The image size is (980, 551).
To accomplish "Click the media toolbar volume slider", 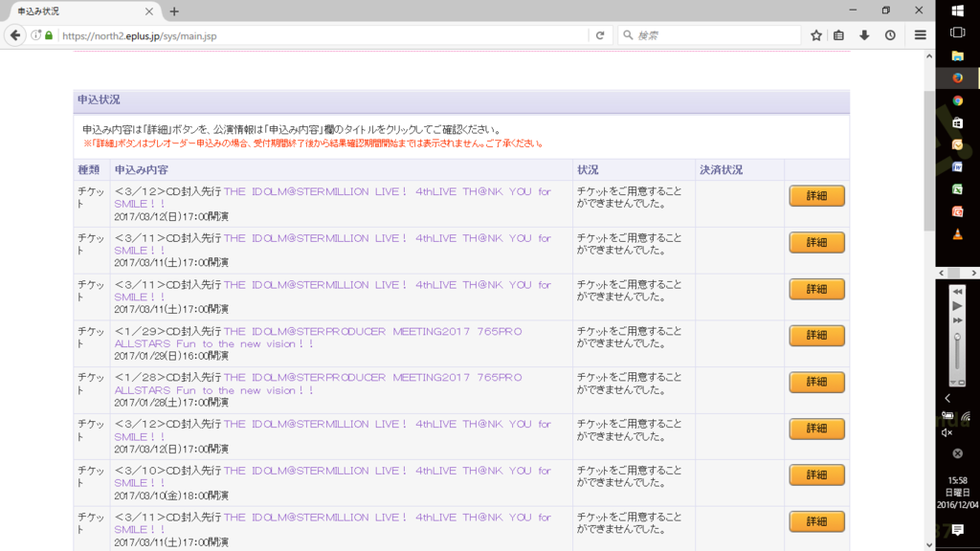I will (x=957, y=353).
